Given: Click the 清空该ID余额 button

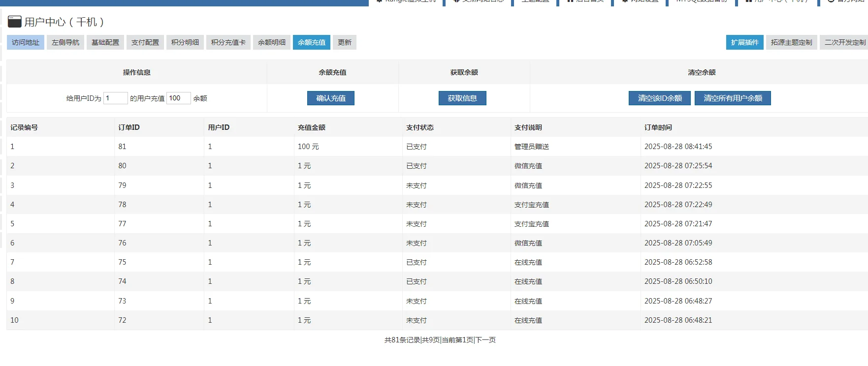Looking at the screenshot, I should [660, 98].
